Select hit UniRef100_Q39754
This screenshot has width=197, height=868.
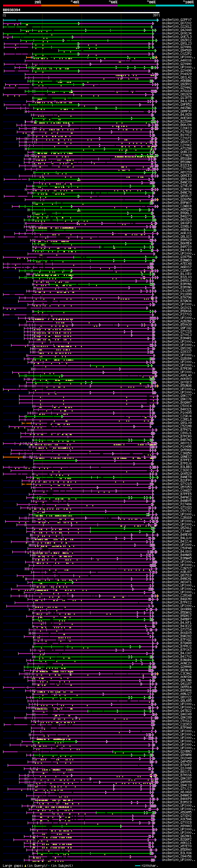pyautogui.click(x=177, y=257)
